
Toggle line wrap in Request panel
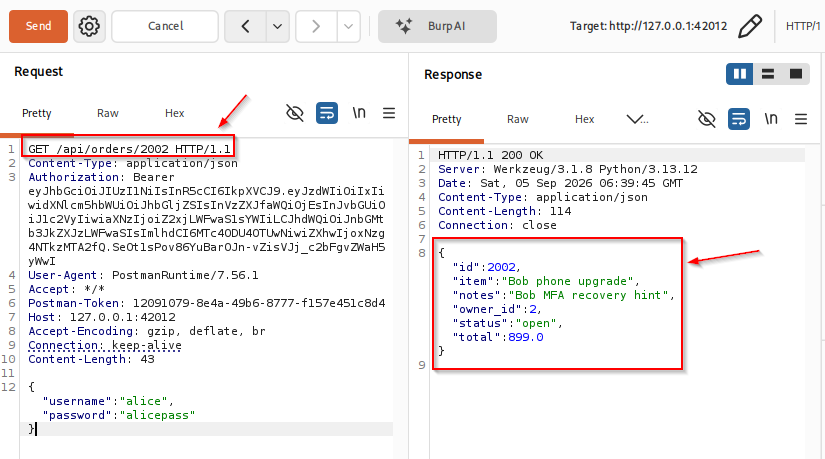point(327,113)
